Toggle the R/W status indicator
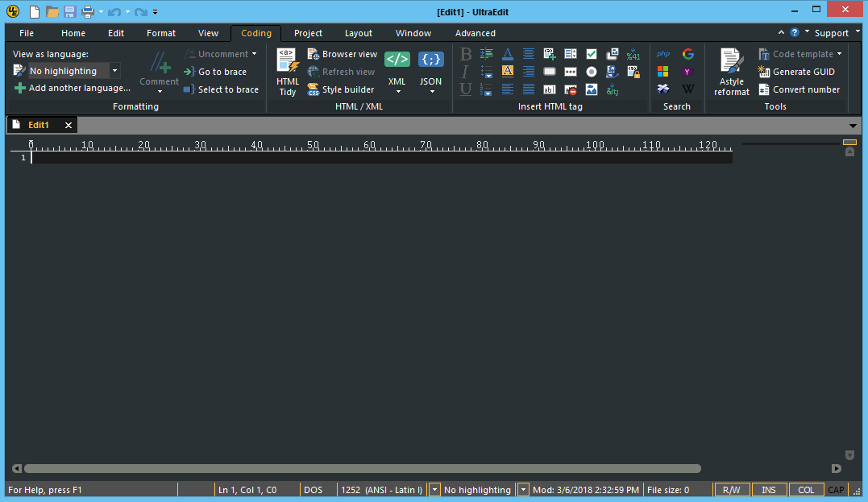The width and height of the screenshot is (868, 502). (731, 490)
